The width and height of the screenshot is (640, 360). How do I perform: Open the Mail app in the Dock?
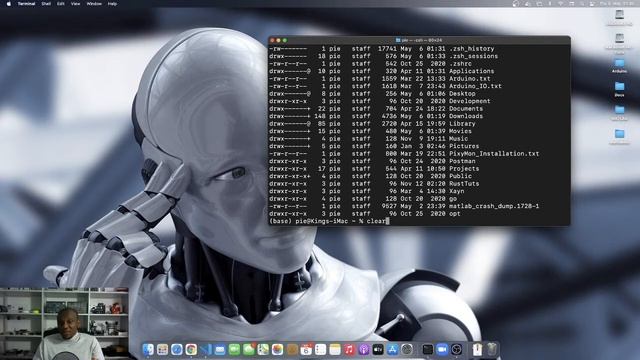pyautogui.click(x=220, y=349)
